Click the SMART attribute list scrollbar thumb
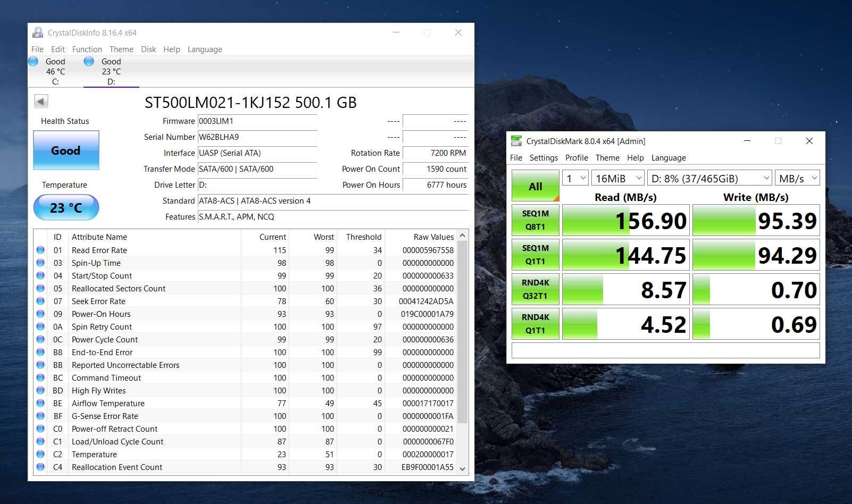 click(x=462, y=333)
